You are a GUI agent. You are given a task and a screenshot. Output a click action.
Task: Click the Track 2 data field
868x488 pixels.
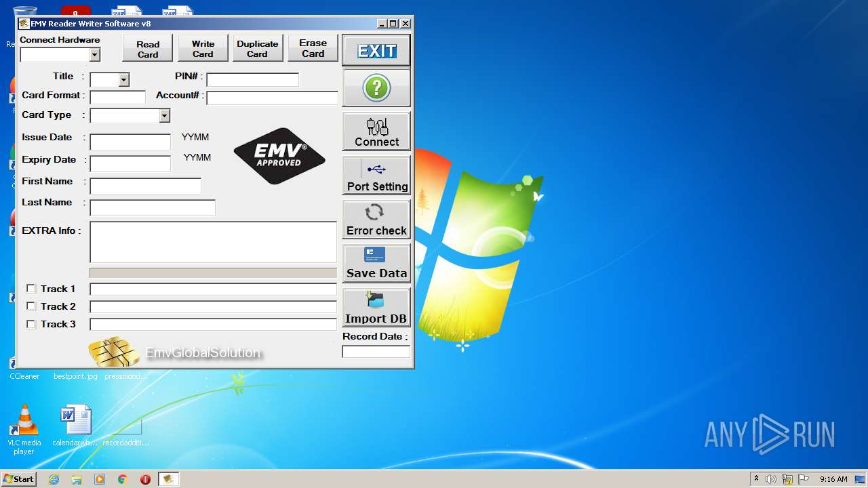(x=213, y=307)
